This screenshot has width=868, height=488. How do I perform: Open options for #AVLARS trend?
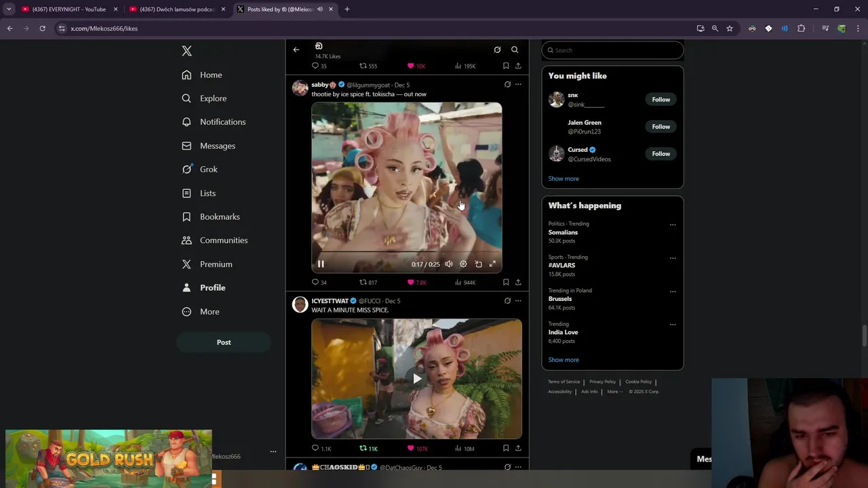[x=673, y=258]
